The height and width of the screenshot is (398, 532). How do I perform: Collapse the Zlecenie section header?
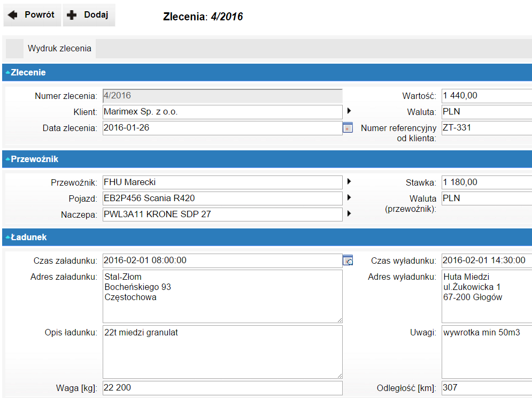[26, 73]
